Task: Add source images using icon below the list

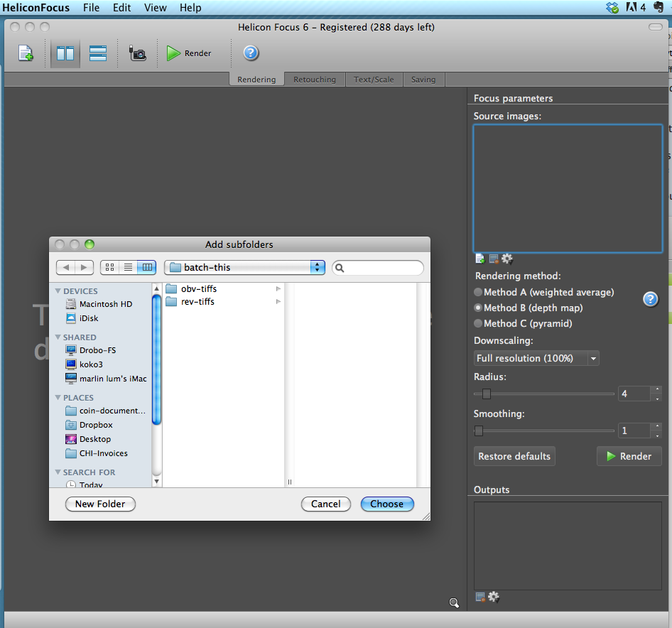Action: click(480, 259)
